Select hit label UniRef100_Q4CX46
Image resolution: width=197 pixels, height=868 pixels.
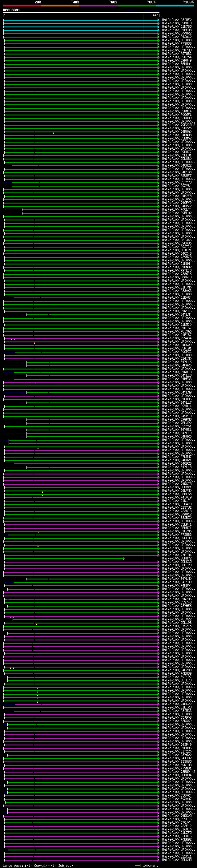pos(177,253)
